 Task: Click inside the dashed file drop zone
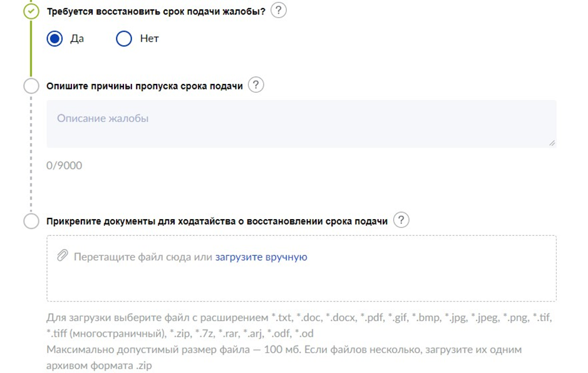[x=301, y=283]
